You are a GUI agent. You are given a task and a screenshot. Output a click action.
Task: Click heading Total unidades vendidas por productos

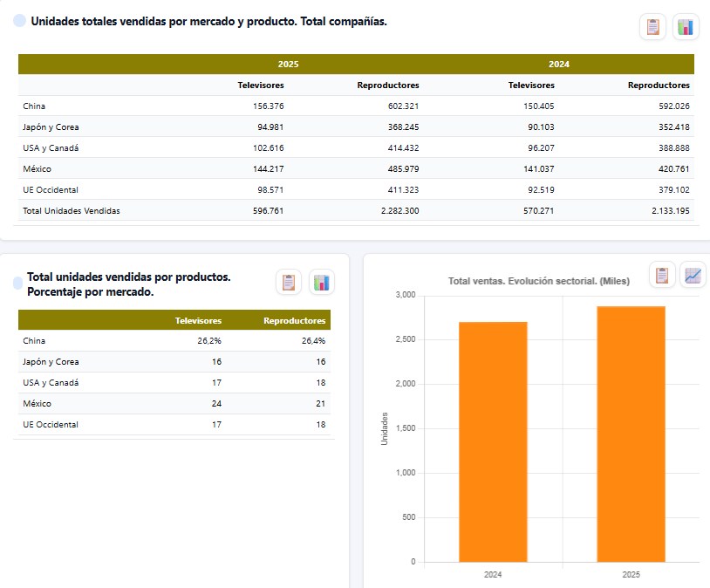(128, 284)
